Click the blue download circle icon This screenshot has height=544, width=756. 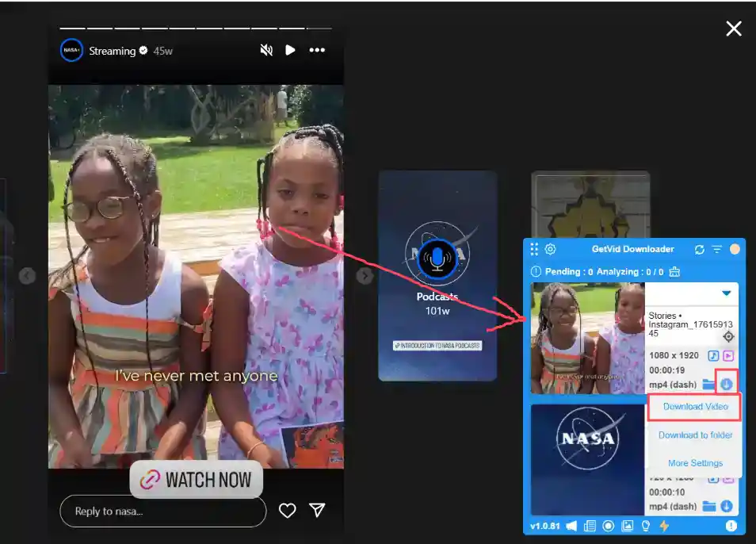point(727,385)
